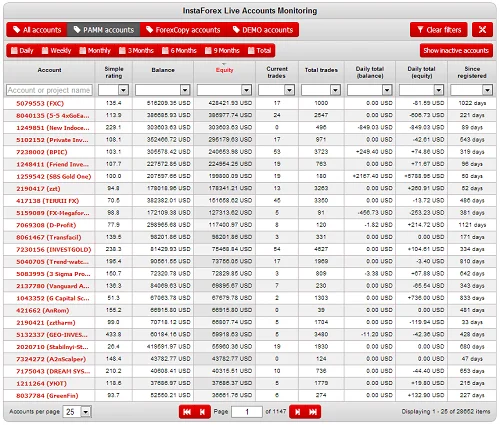
Task: Open the Current trades filter dropdown
Action: (289, 90)
